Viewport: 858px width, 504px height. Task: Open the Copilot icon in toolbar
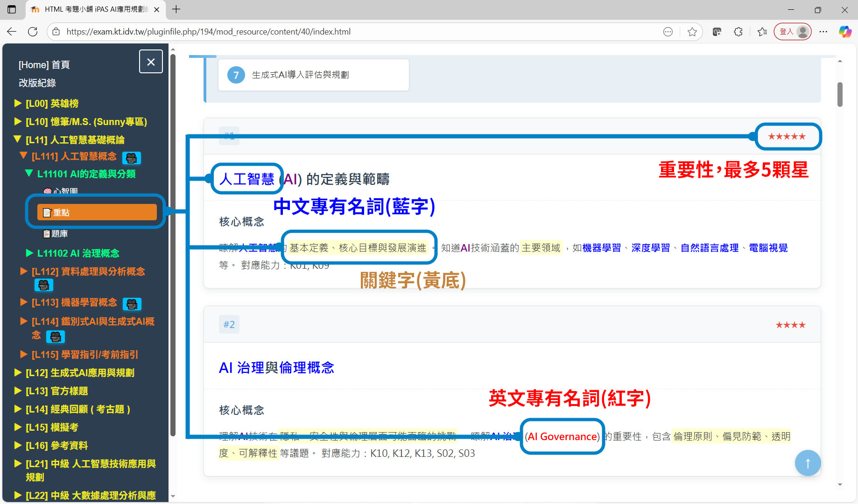click(x=845, y=32)
